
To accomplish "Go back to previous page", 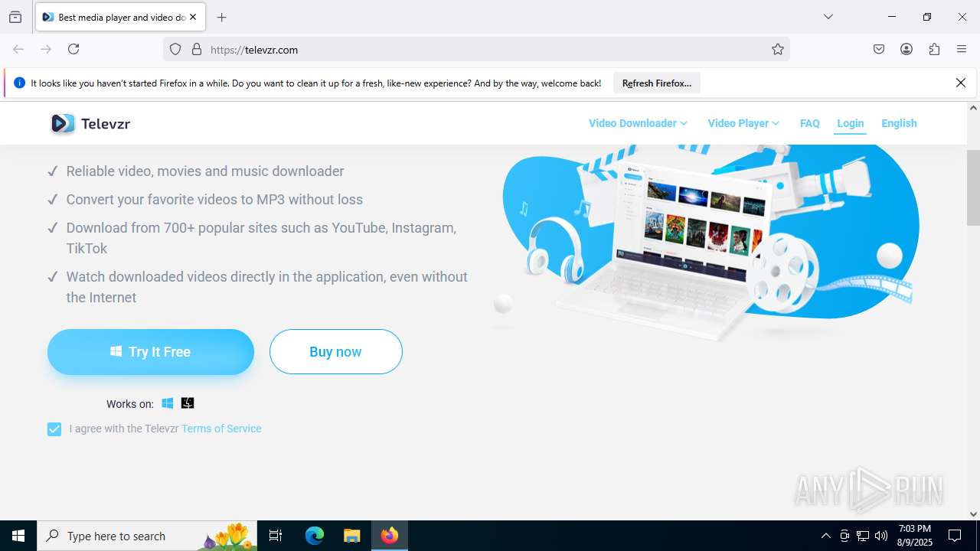I will (18, 49).
